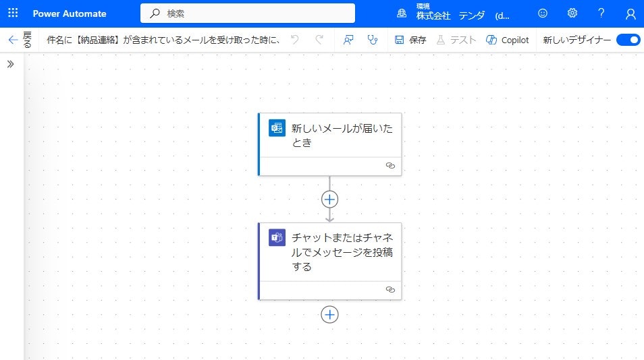Image resolution: width=644 pixels, height=360 pixels.
Task: Open the environment globe icon
Action: tap(402, 13)
